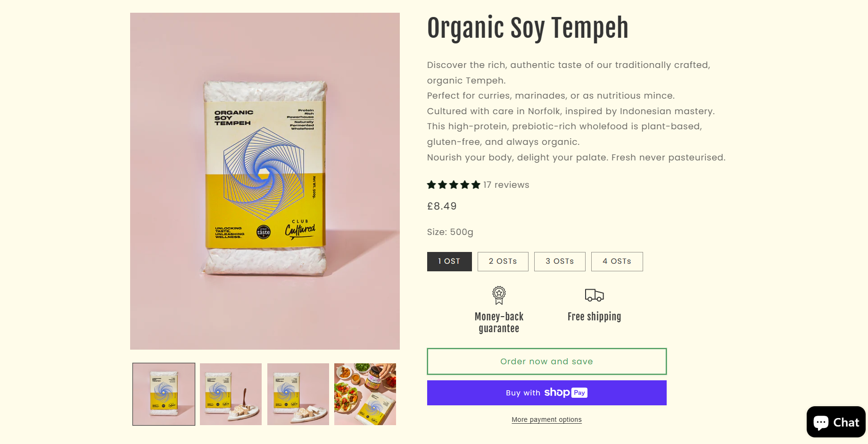Image resolution: width=868 pixels, height=444 pixels.
Task: Click the Free shipping label text
Action: 594,317
